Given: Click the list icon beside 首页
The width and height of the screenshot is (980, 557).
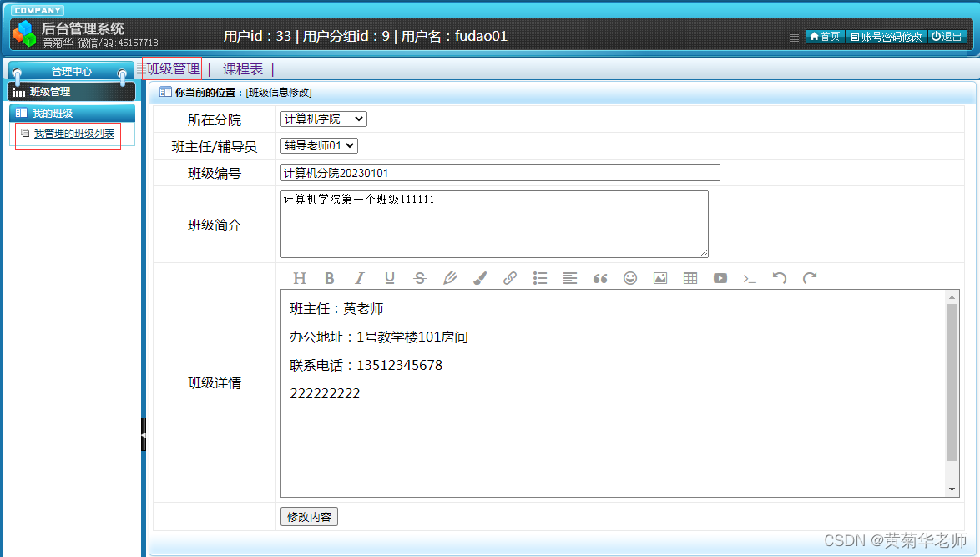Looking at the screenshot, I should (x=794, y=37).
